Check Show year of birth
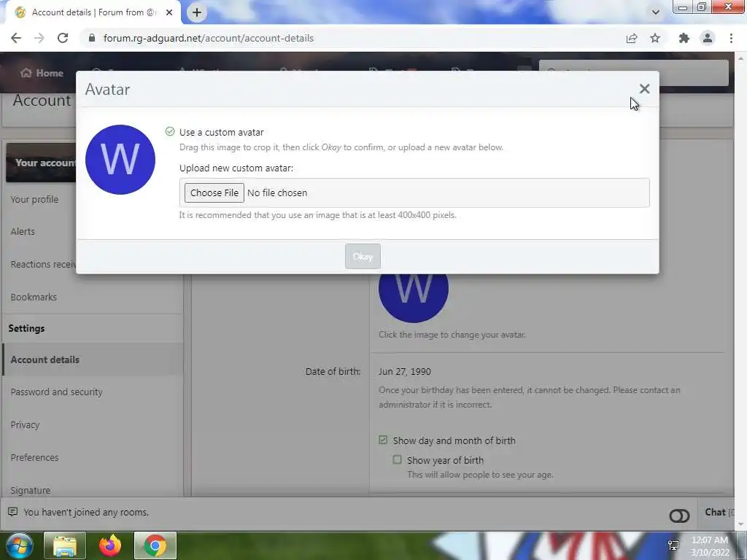The height and width of the screenshot is (560, 747). [x=397, y=459]
